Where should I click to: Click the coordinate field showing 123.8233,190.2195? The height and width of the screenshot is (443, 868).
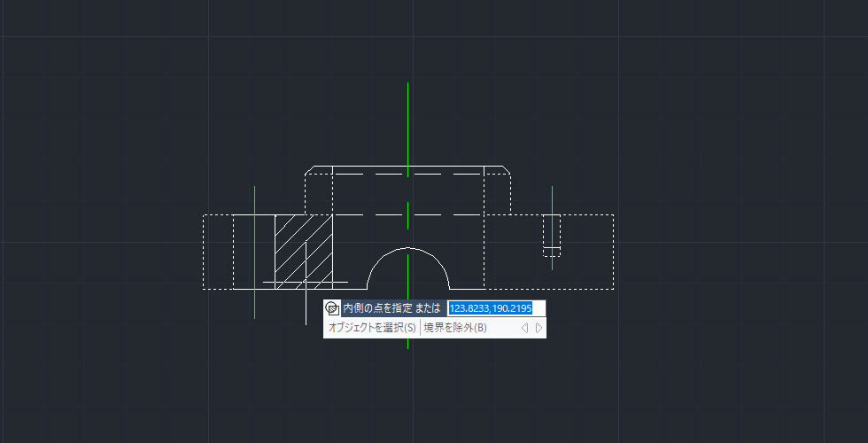point(496,308)
